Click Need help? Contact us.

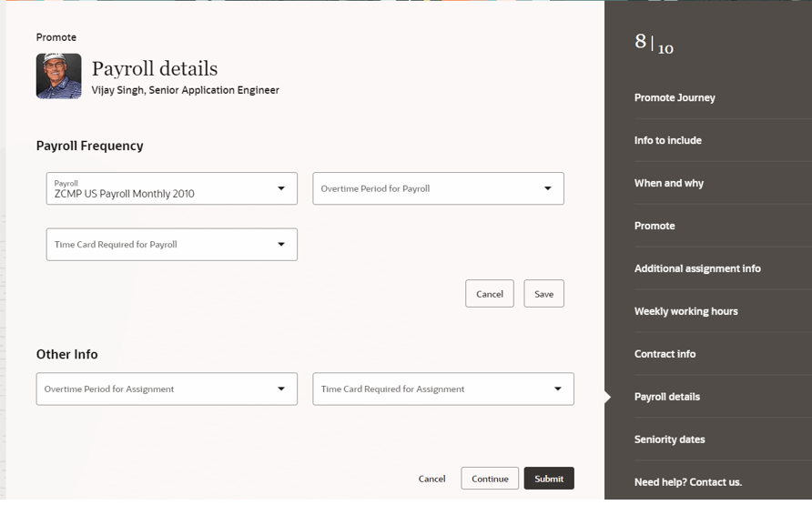pyautogui.click(x=688, y=482)
